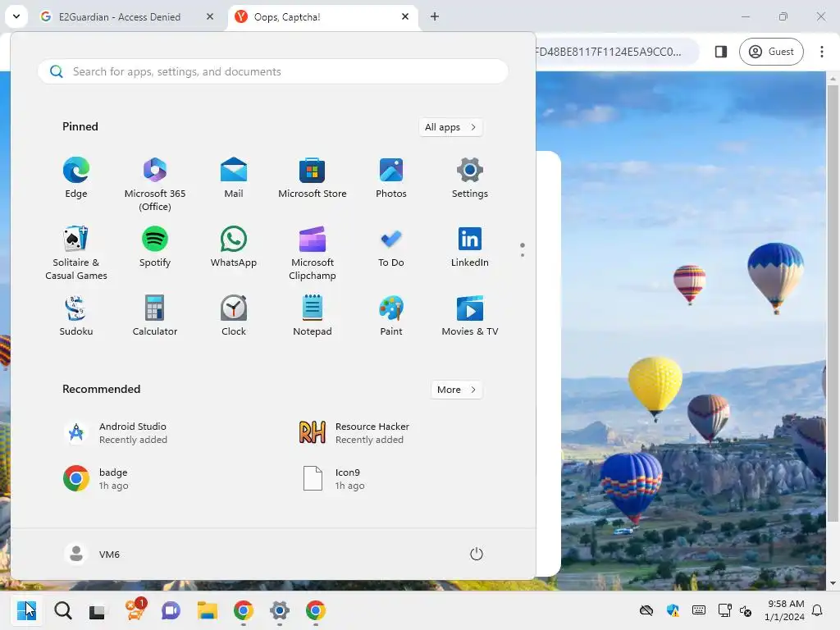840x630 pixels.
Task: Open the Settings gear on the taskbar
Action: click(279, 610)
